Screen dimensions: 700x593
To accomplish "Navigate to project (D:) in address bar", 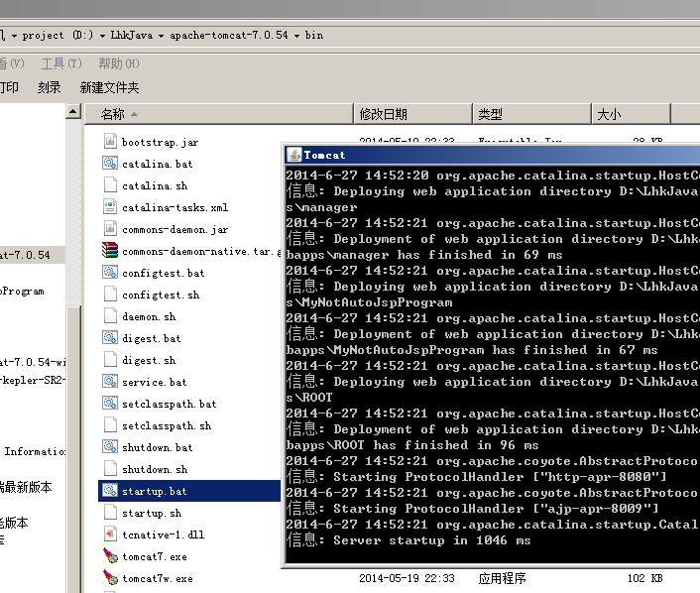I will [x=58, y=35].
